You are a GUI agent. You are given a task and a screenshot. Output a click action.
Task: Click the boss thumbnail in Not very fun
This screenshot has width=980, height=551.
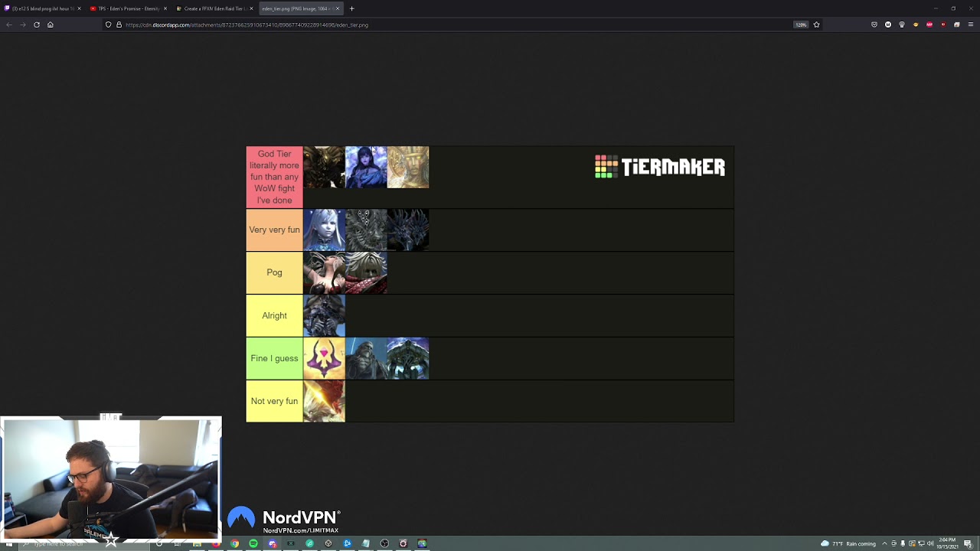[x=324, y=401]
